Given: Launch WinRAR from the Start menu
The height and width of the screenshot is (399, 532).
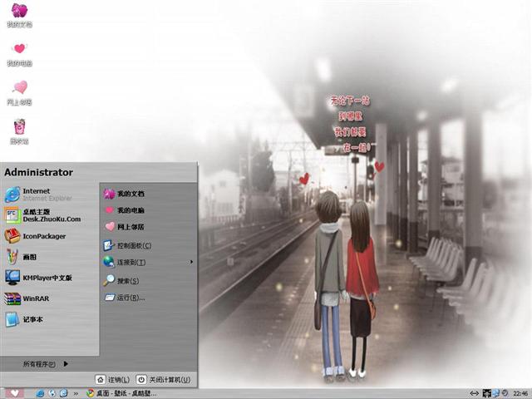Looking at the screenshot, I should [x=37, y=298].
